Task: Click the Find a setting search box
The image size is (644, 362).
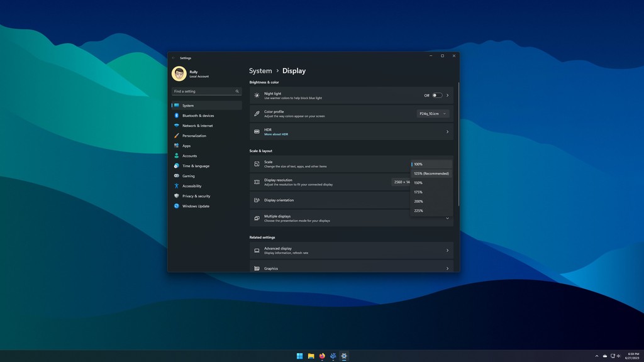Action: click(201, 91)
